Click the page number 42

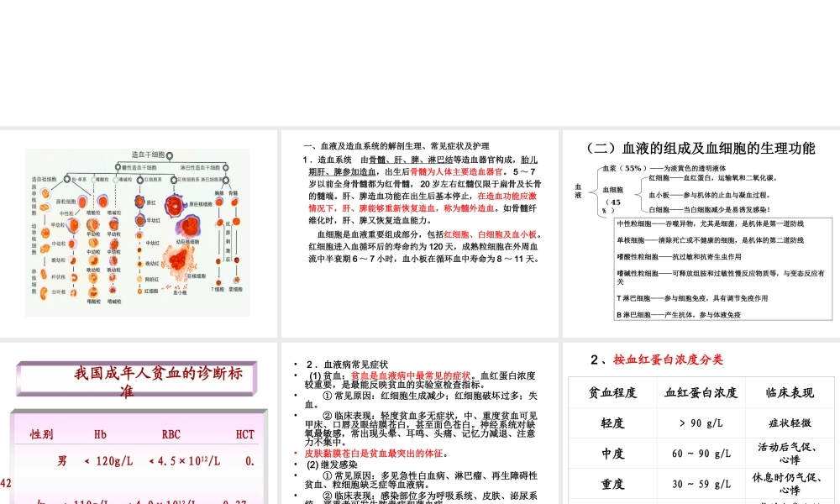(5, 483)
